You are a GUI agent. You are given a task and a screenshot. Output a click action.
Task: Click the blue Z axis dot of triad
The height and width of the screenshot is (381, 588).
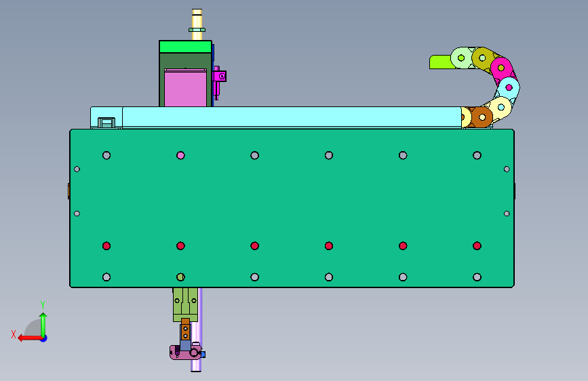[x=44, y=338]
